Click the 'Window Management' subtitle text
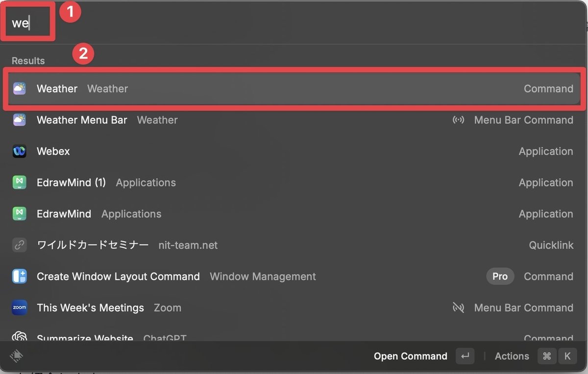 (263, 277)
